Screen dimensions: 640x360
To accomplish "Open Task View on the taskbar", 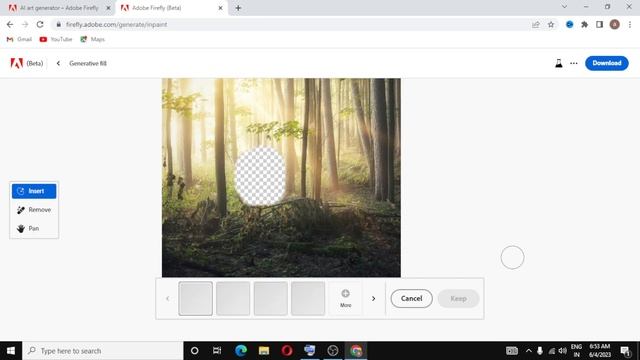I will pos(217,351).
